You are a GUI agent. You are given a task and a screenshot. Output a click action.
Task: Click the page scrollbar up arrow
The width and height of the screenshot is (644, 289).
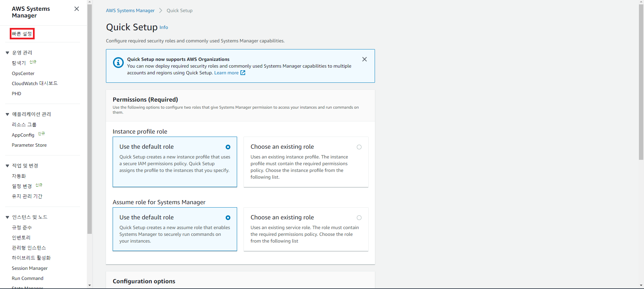tap(641, 2)
